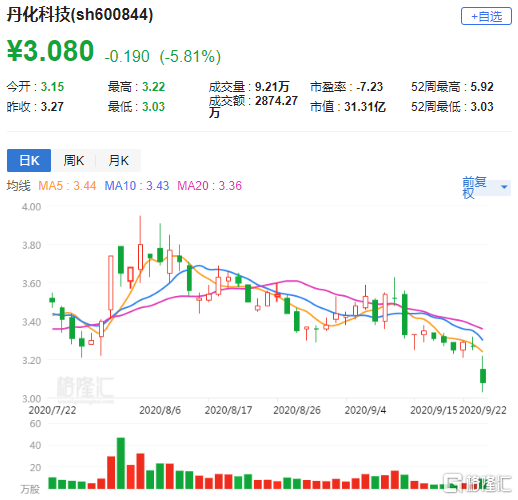Click the 前复权 dropdown arrow
The height and width of the screenshot is (500, 518).
pos(504,187)
